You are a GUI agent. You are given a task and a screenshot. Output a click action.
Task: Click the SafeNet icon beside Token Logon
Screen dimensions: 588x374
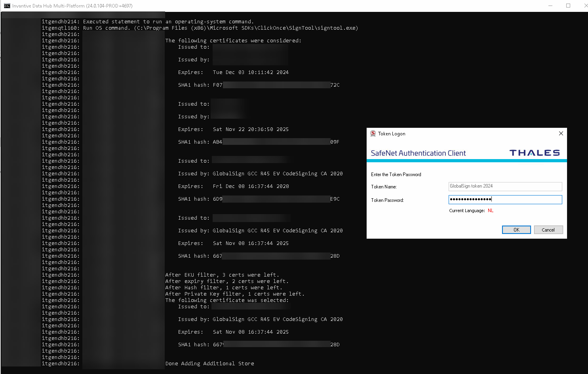pyautogui.click(x=373, y=134)
